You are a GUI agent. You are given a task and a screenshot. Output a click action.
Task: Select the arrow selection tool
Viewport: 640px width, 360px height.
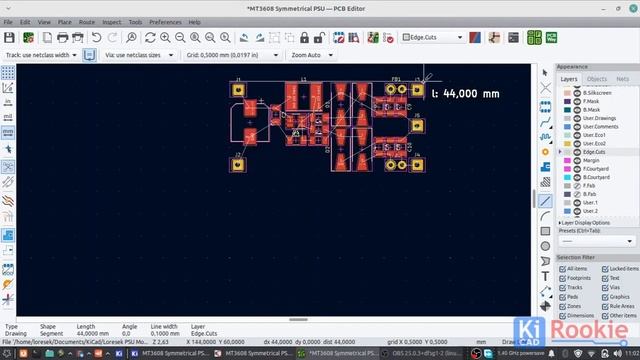coord(545,73)
